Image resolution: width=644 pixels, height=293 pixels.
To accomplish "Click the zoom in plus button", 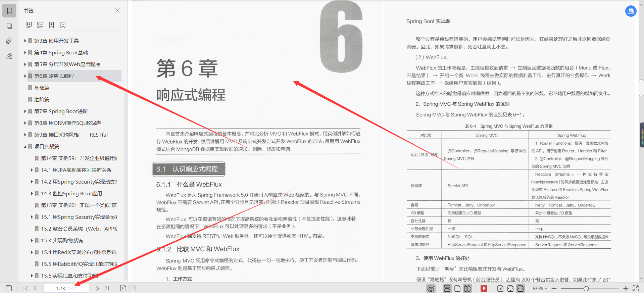I will pyautogui.click(x=626, y=288).
